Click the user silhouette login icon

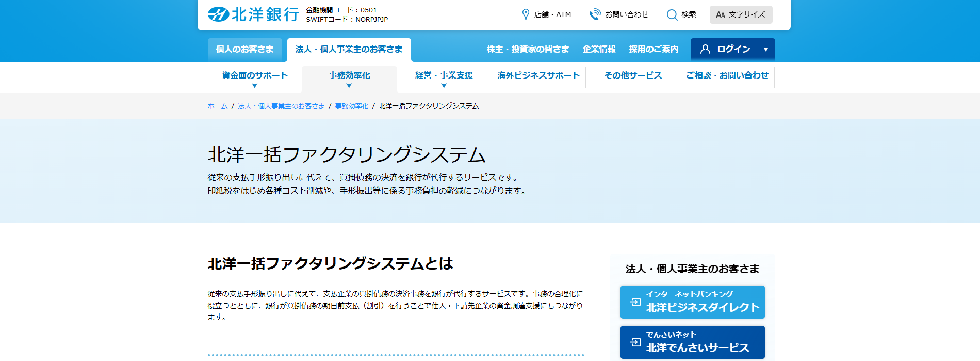(x=705, y=49)
